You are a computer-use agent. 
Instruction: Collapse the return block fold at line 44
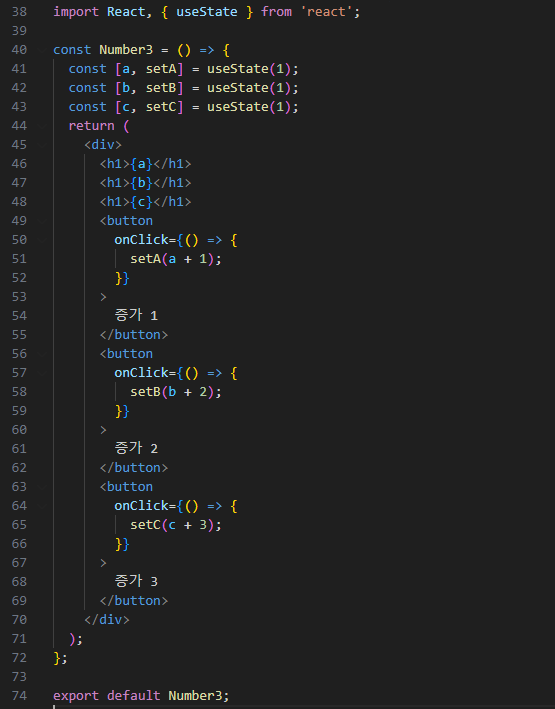tap(42, 126)
